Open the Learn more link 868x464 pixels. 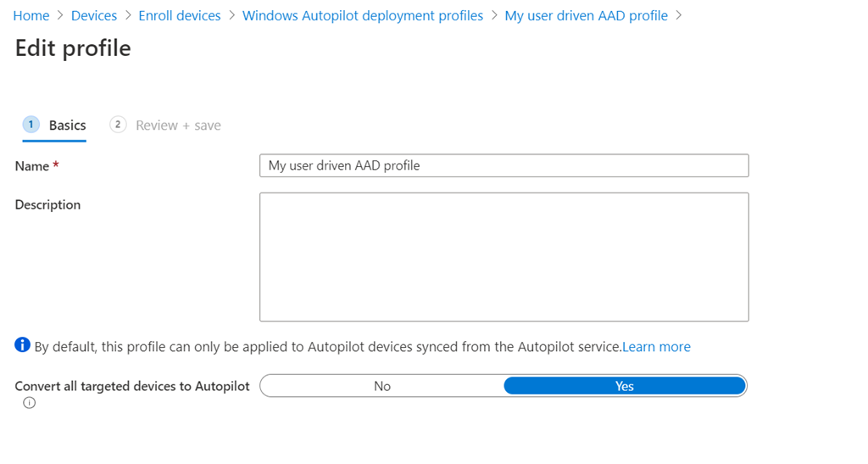pos(656,347)
